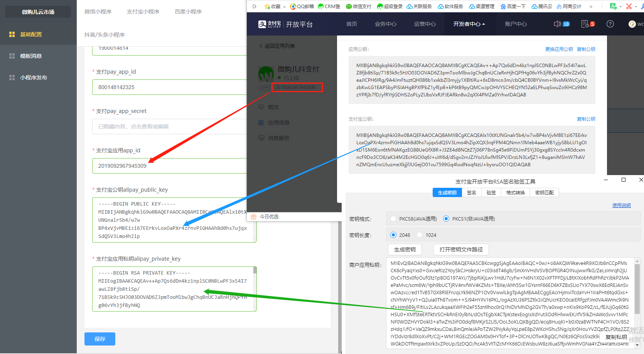Screen dimensions: 644x354
Task: Click the green translate extension icon
Action: click(x=613, y=6)
